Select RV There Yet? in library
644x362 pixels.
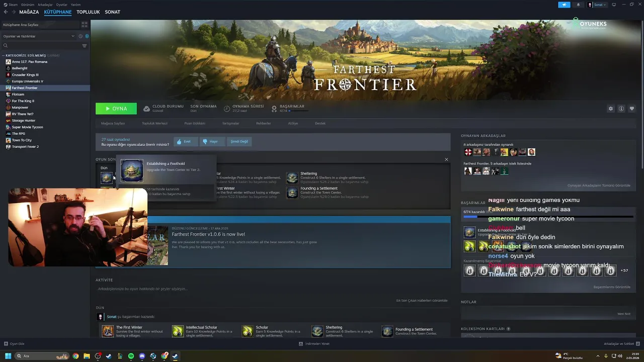23,114
